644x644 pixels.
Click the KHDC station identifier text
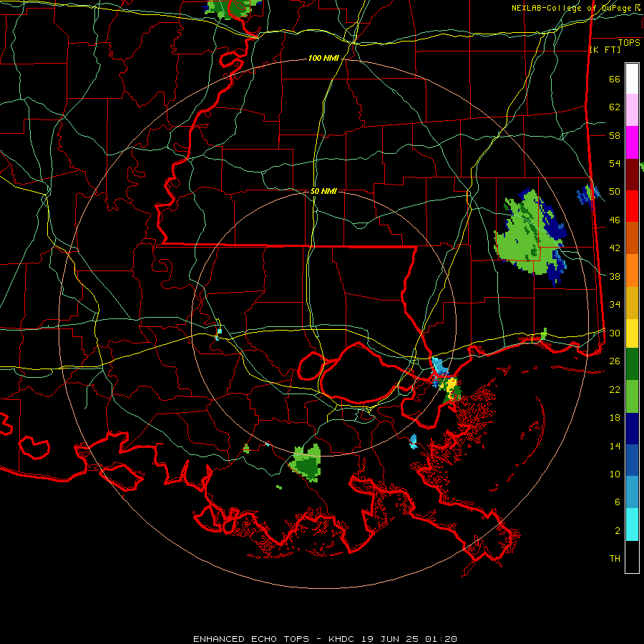point(343,639)
